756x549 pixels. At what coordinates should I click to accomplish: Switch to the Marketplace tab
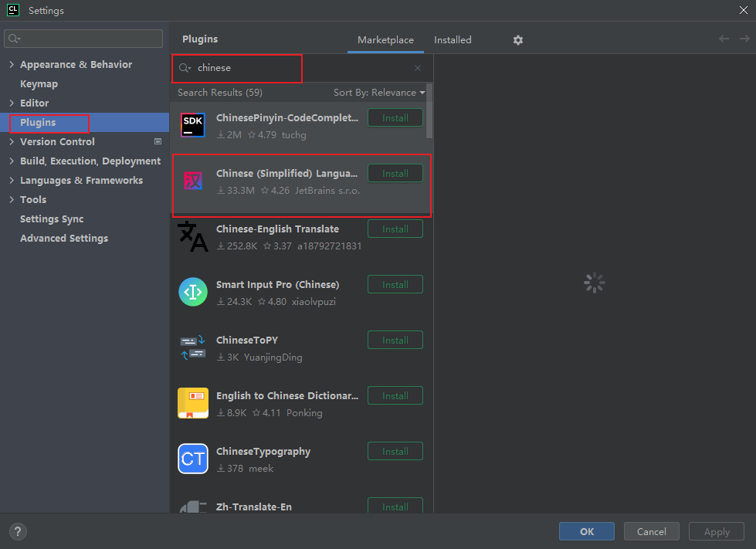click(x=385, y=40)
